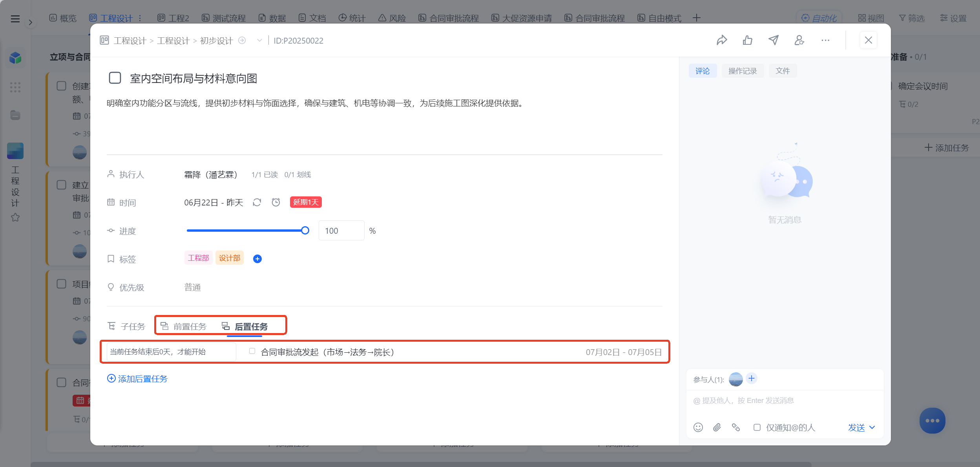Click the add participant person icon
980x467 pixels.
click(x=799, y=40)
